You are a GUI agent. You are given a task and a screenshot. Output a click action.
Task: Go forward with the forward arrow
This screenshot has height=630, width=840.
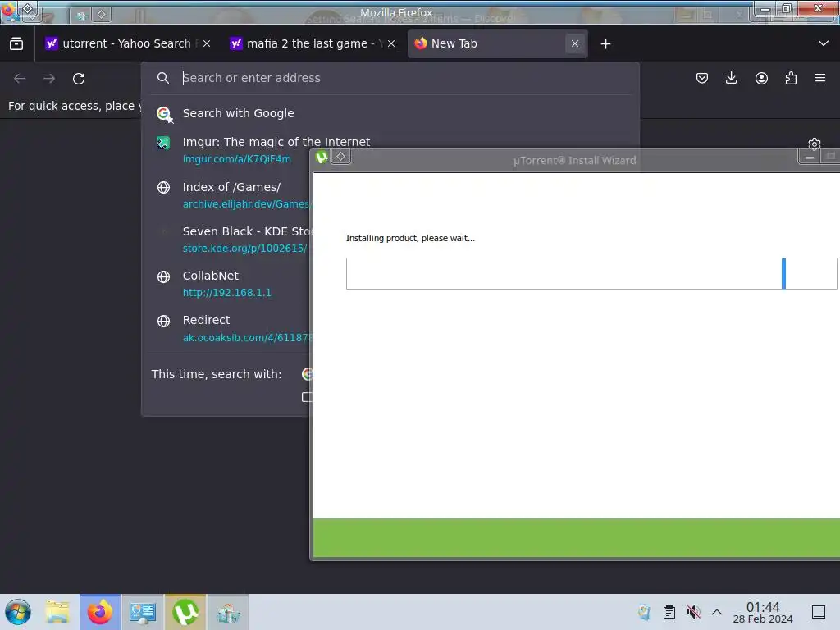(49, 79)
